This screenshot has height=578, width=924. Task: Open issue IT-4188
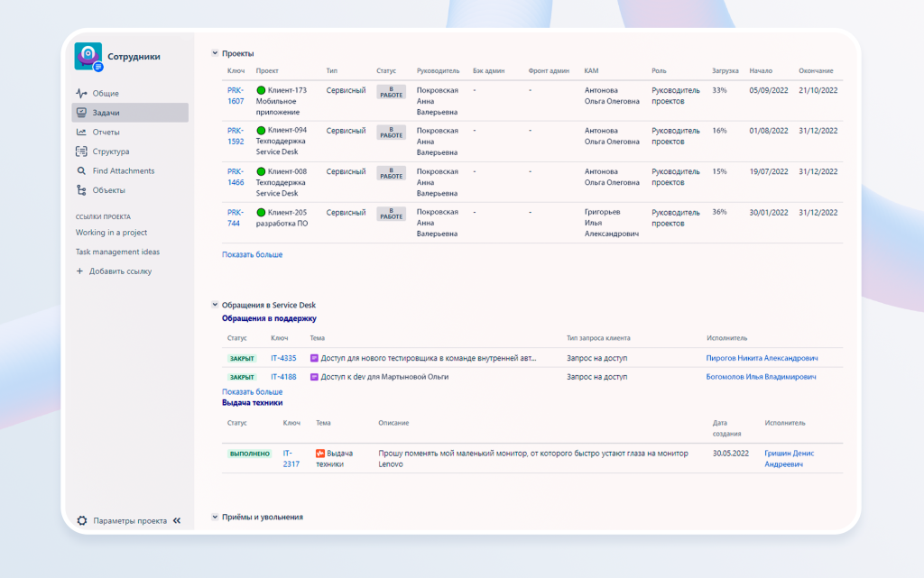click(x=283, y=377)
